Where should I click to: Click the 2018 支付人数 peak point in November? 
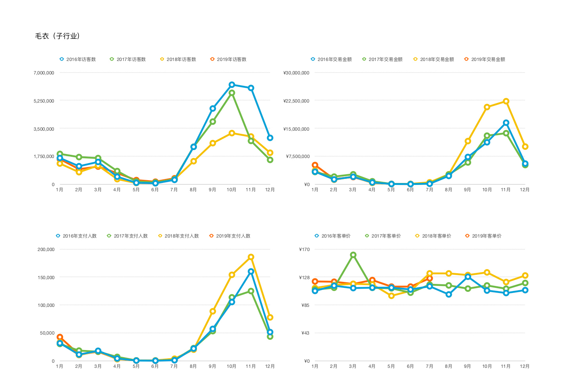pyautogui.click(x=251, y=257)
